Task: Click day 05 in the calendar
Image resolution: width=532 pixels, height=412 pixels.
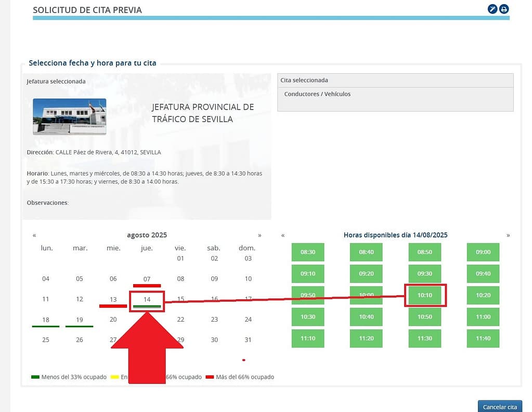Action: (80, 278)
